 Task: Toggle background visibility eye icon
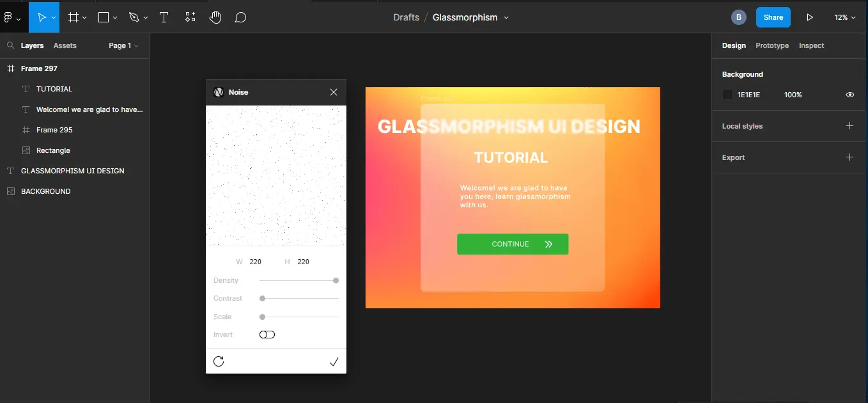tap(850, 95)
